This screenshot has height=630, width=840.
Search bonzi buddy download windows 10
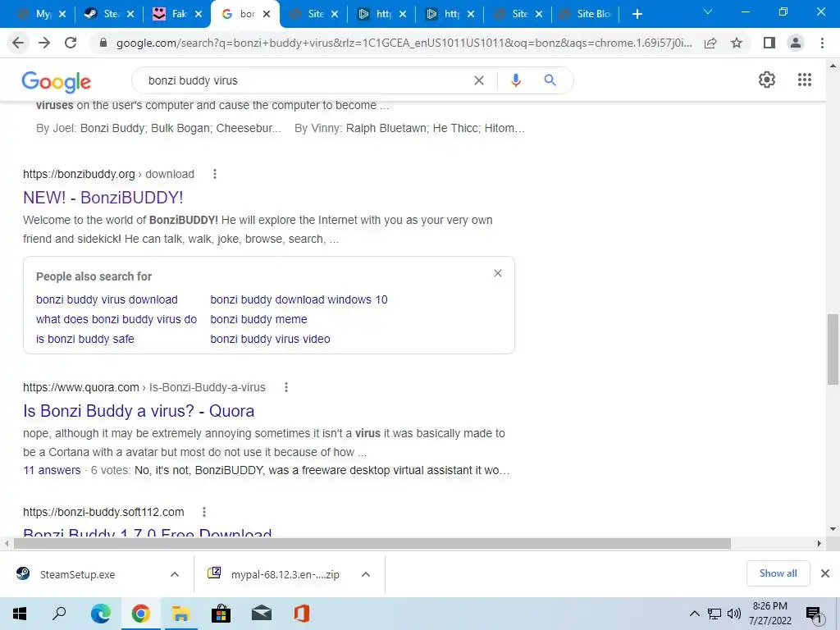pyautogui.click(x=299, y=299)
